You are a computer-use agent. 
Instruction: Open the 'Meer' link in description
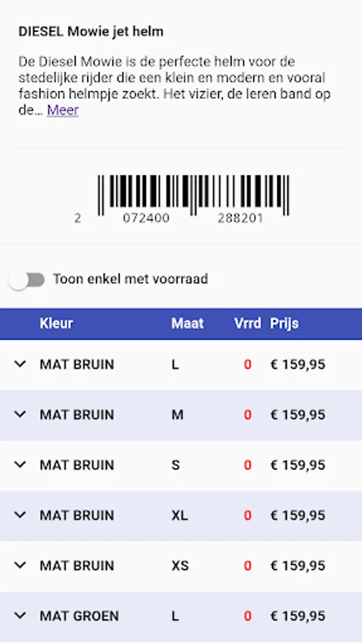pyautogui.click(x=62, y=110)
